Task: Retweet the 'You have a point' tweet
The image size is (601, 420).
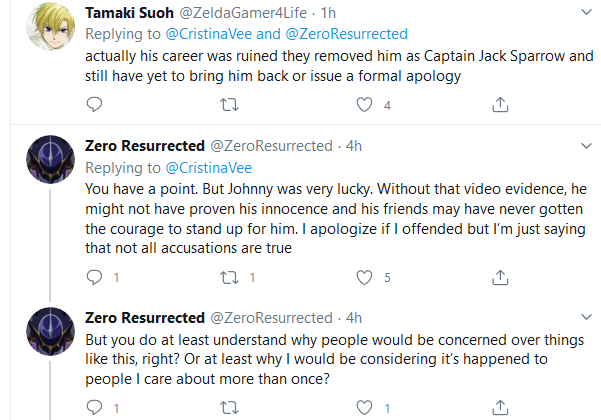Action: pos(229,277)
